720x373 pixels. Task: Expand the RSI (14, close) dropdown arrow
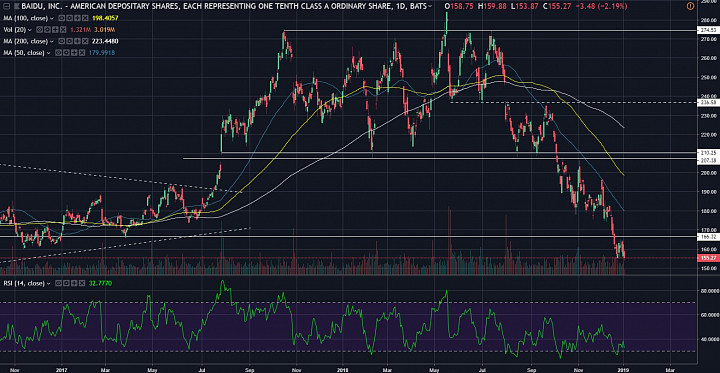coord(48,284)
